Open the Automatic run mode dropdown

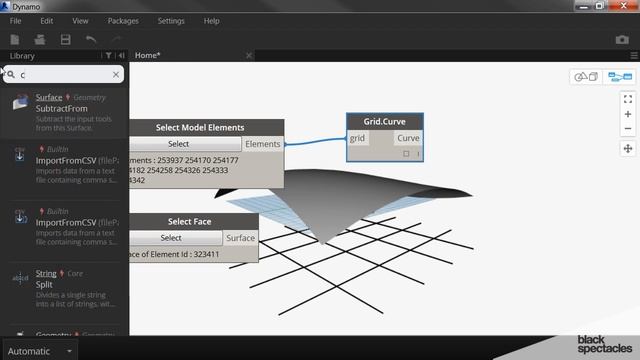pos(40,351)
